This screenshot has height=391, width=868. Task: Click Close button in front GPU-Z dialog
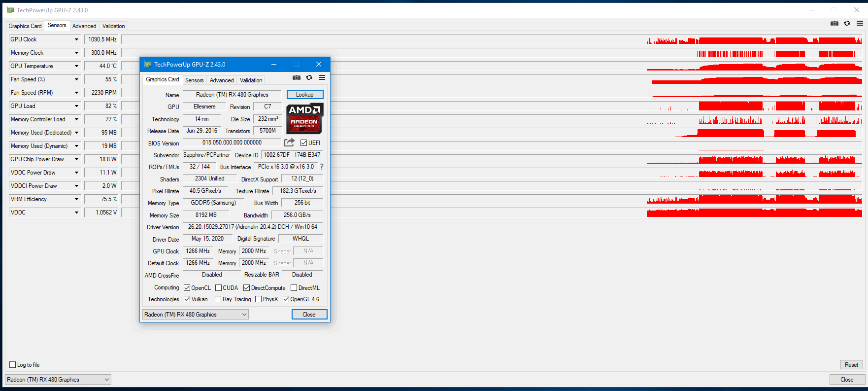click(x=309, y=315)
